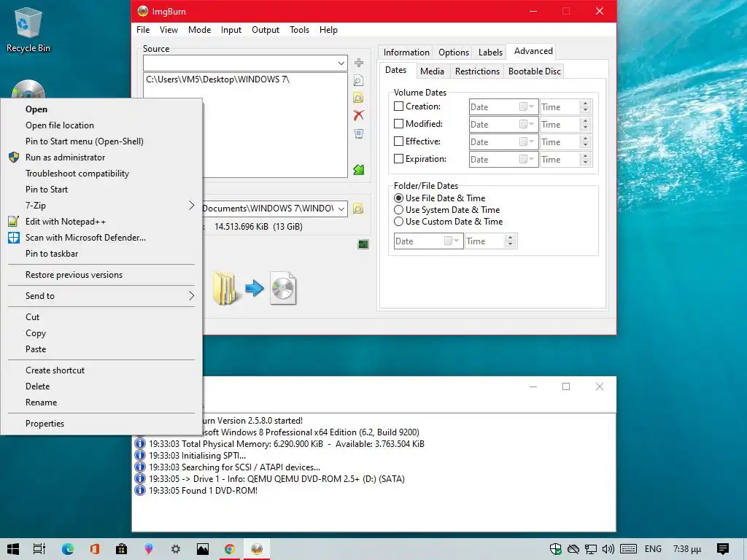The image size is (747, 560).
Task: Click the green plus add-source icon
Action: [359, 63]
